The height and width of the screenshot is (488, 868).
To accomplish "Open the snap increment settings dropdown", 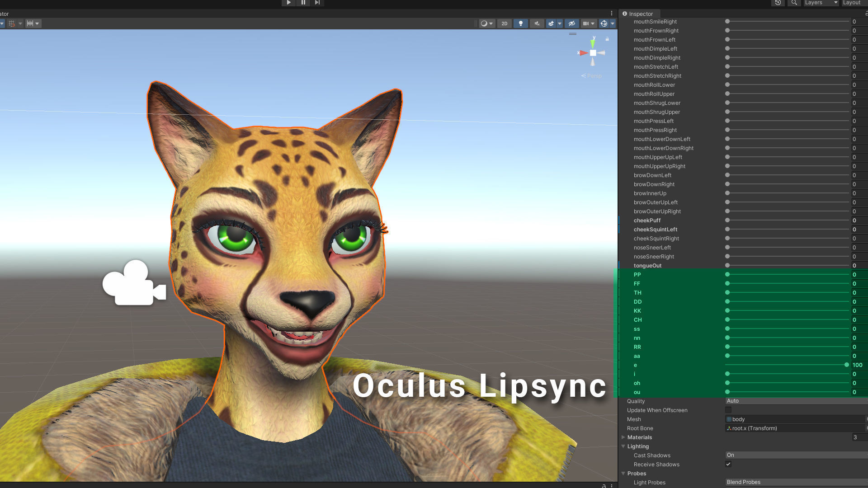I will click(33, 23).
